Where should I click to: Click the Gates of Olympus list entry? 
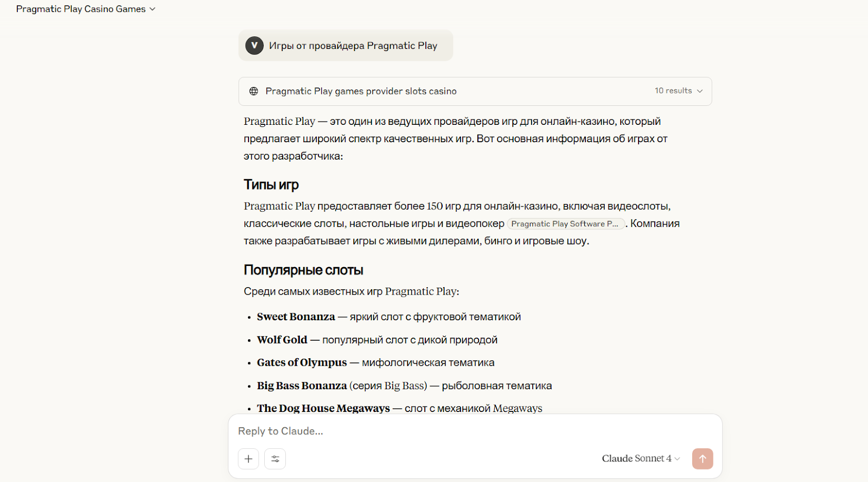[x=302, y=363]
